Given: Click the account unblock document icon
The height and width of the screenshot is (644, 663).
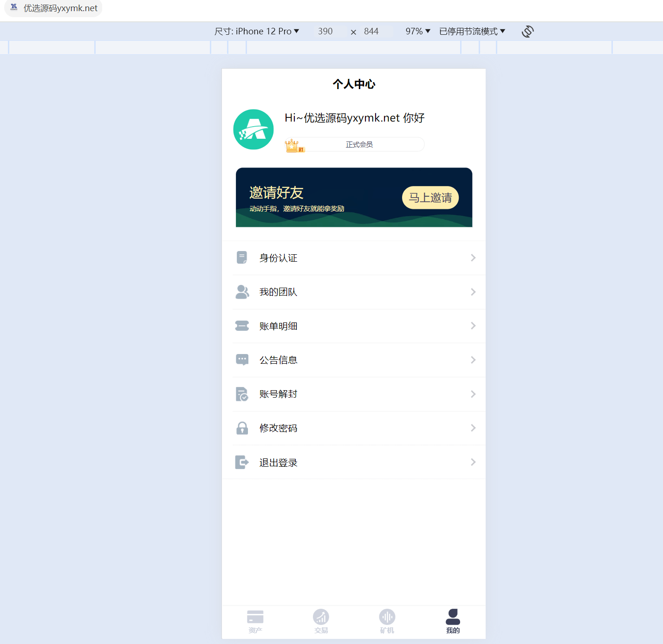Looking at the screenshot, I should (x=242, y=394).
